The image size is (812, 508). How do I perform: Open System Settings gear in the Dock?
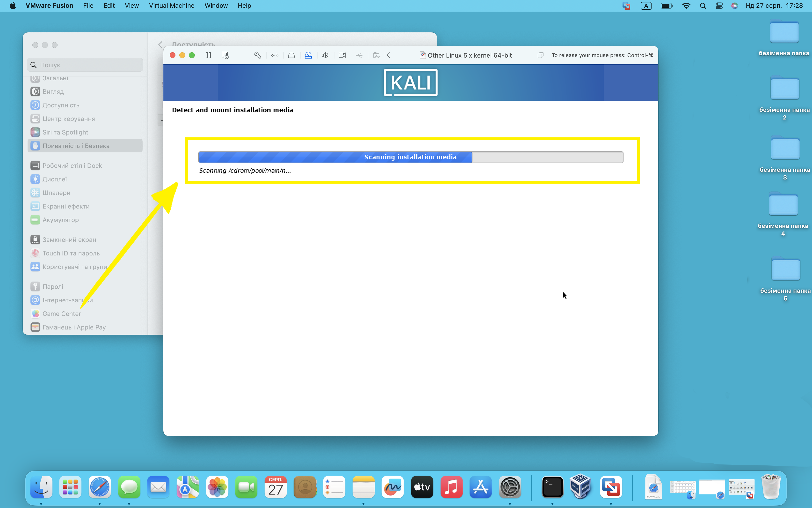[510, 487]
